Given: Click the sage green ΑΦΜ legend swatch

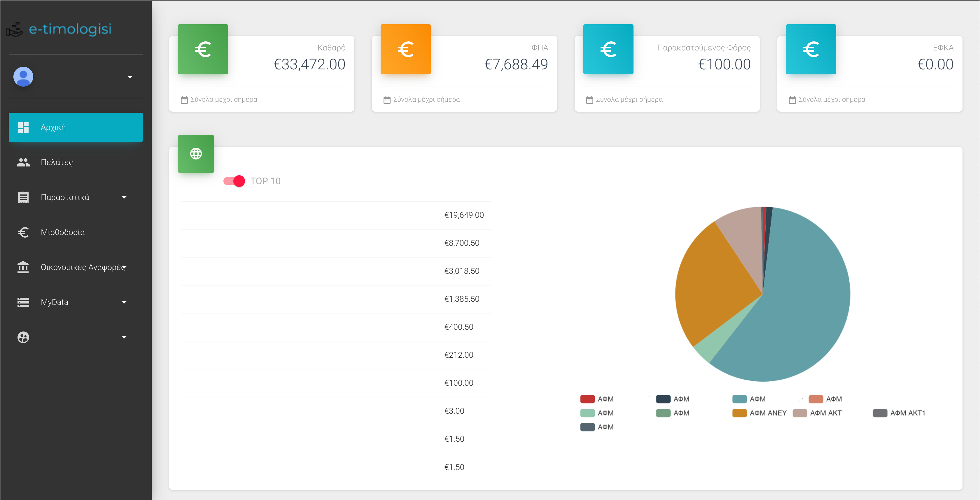Looking at the screenshot, I should coord(663,413).
